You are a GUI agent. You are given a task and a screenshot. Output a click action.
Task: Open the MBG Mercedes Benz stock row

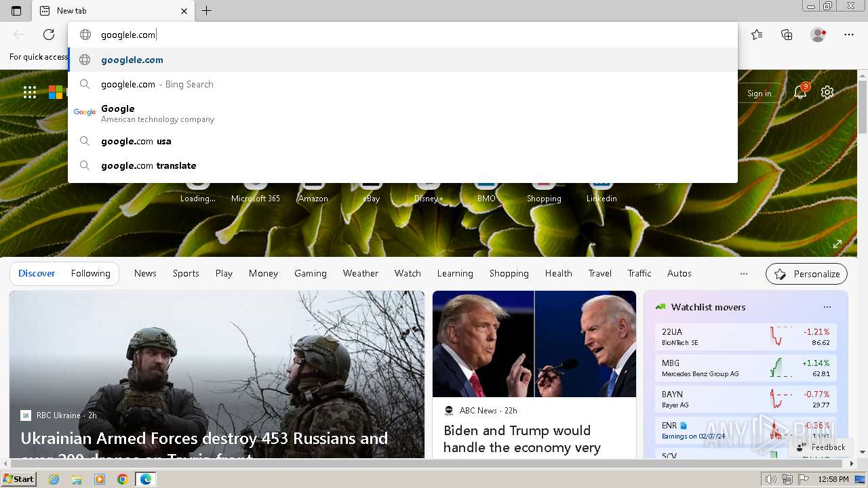click(746, 368)
